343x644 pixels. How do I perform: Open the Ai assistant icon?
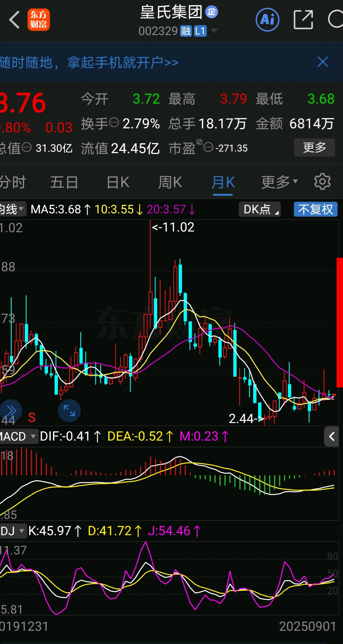coord(268,20)
